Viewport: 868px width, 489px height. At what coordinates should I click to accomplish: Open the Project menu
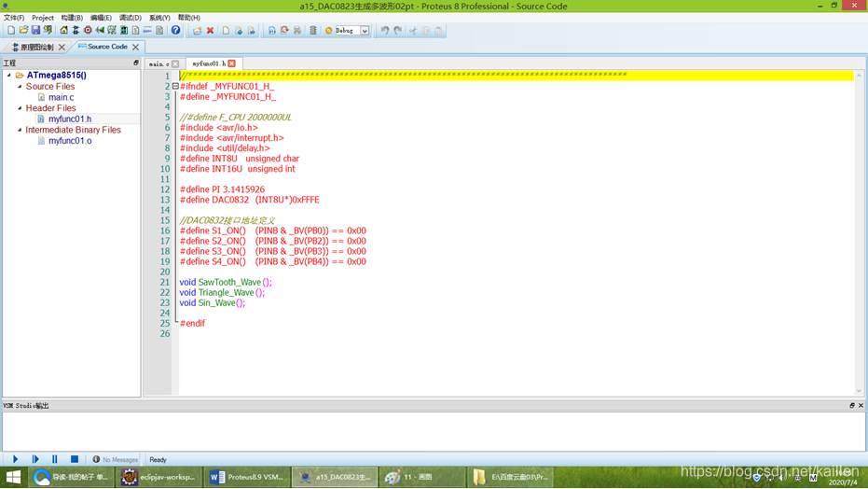pos(43,18)
